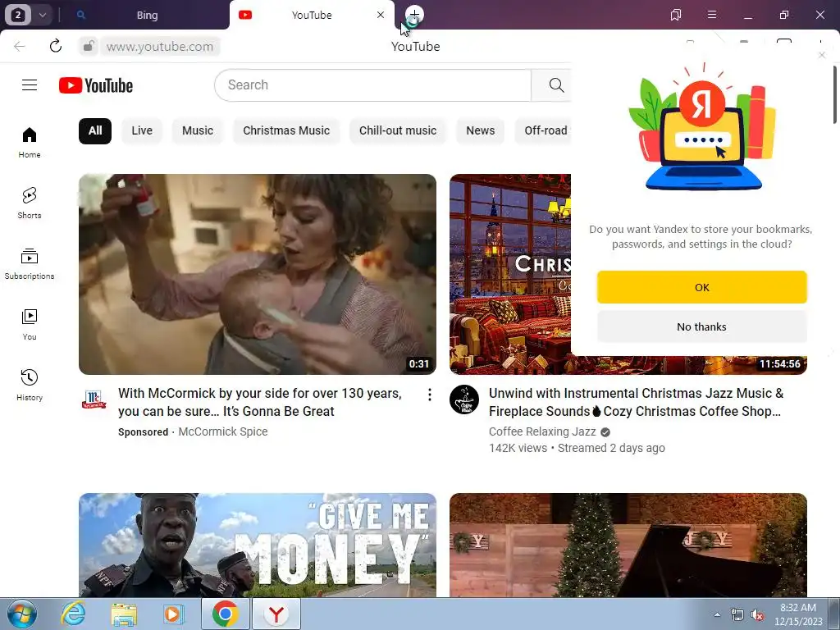This screenshot has width=840, height=630.
Task: Click No thanks in Yandex dialog
Action: pos(702,326)
